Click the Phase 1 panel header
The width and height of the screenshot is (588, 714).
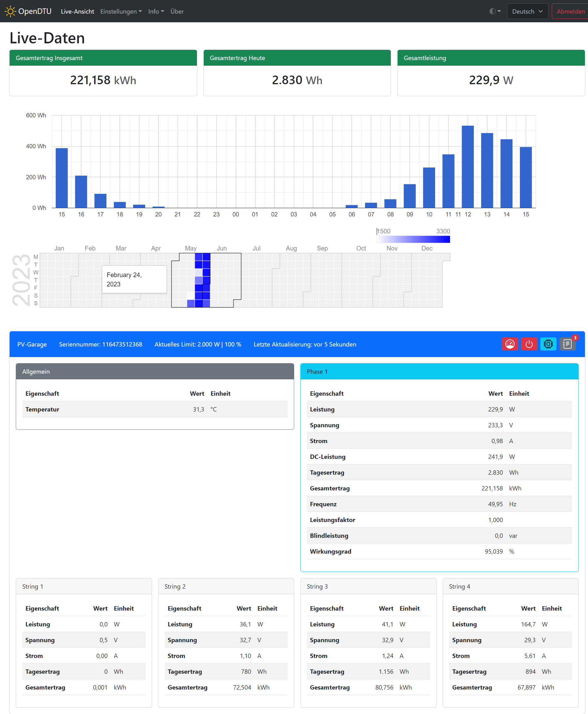coord(439,371)
